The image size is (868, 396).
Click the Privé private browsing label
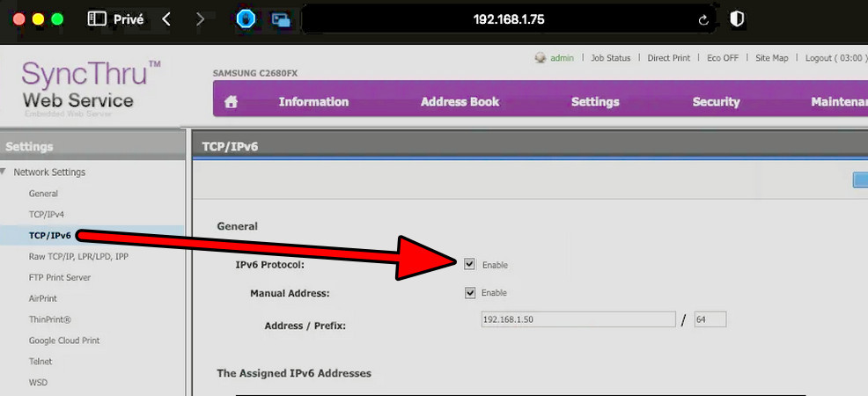click(x=129, y=19)
